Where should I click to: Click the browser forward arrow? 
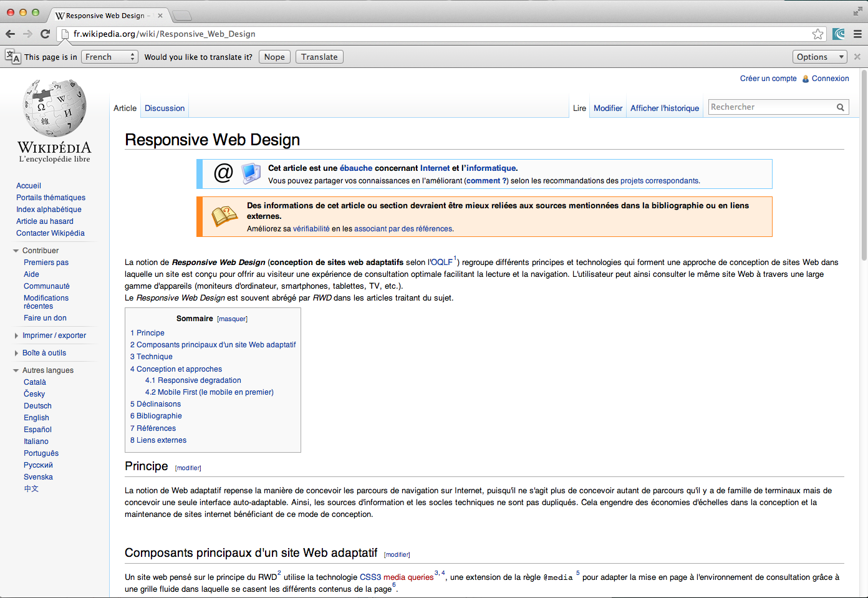[x=27, y=34]
